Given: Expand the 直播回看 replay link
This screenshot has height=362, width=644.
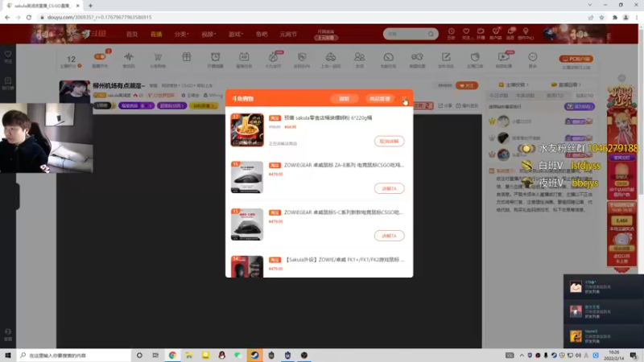Looking at the screenshot, I should (567, 84).
